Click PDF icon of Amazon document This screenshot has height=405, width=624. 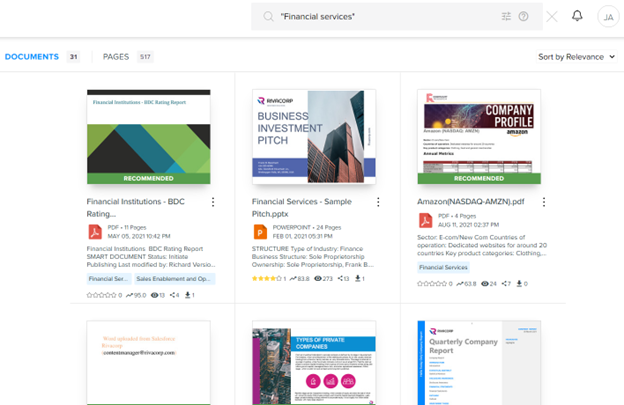click(x=425, y=220)
